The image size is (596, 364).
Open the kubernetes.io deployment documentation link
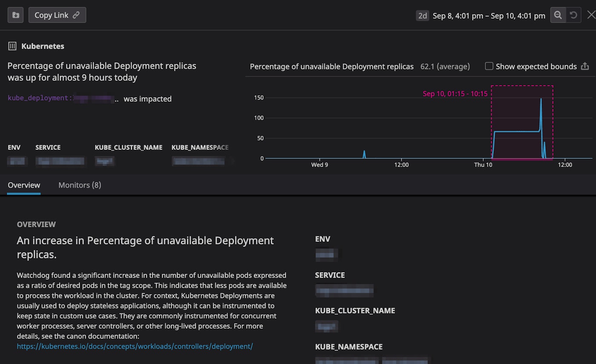(x=135, y=346)
